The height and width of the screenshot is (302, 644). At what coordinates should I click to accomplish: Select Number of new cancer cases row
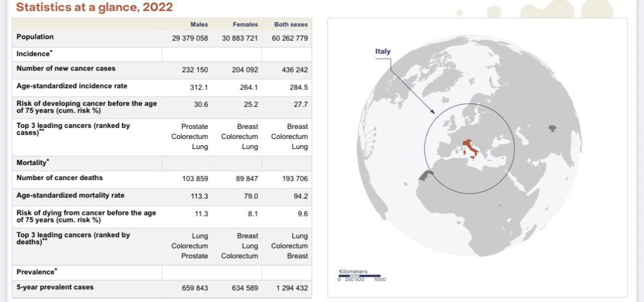[x=66, y=68]
